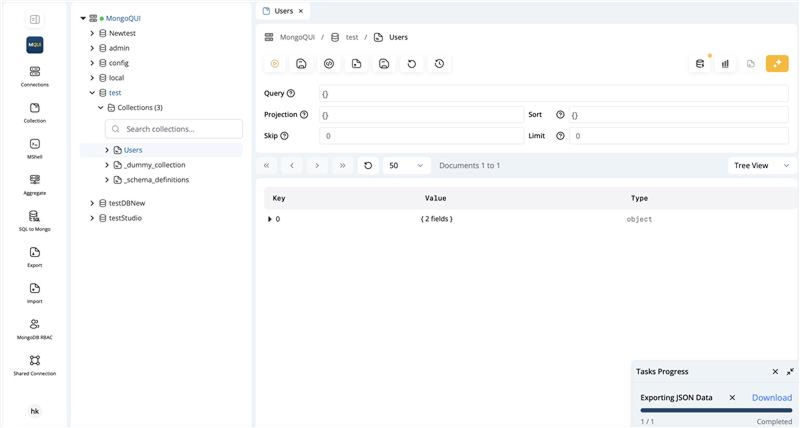Open the SQL to Mongo converter
Screen dimensions: 800x428
35,220
